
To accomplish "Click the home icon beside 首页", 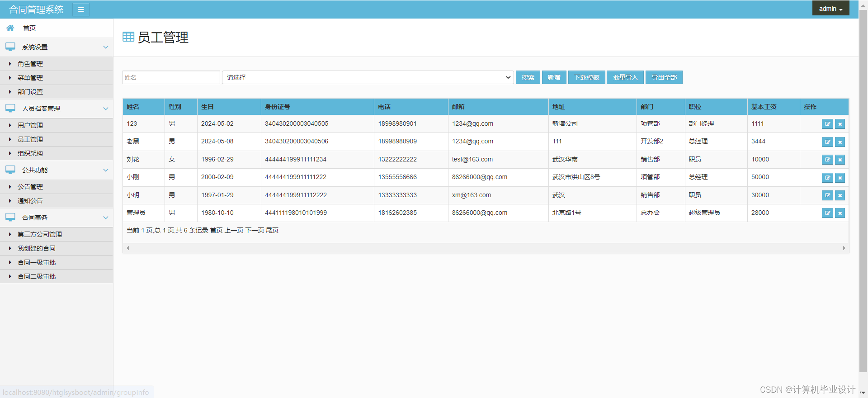I will [10, 28].
